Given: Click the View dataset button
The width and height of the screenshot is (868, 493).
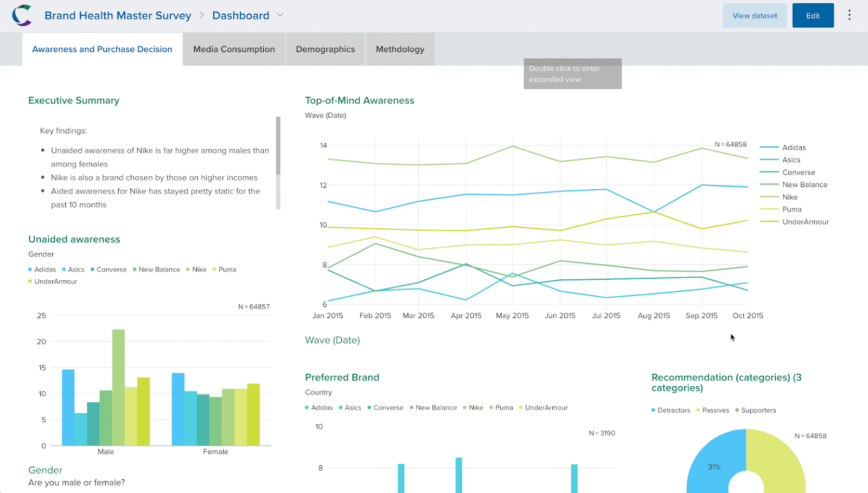Looking at the screenshot, I should coord(755,16).
